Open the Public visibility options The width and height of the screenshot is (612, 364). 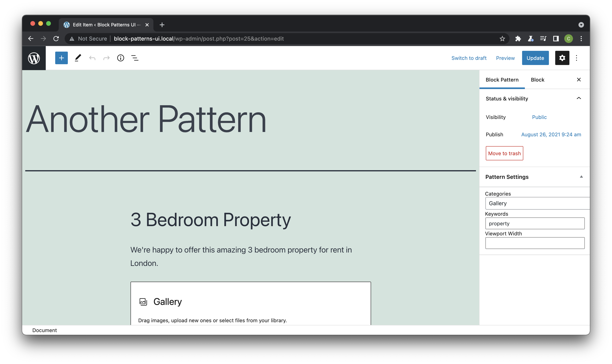[539, 117]
